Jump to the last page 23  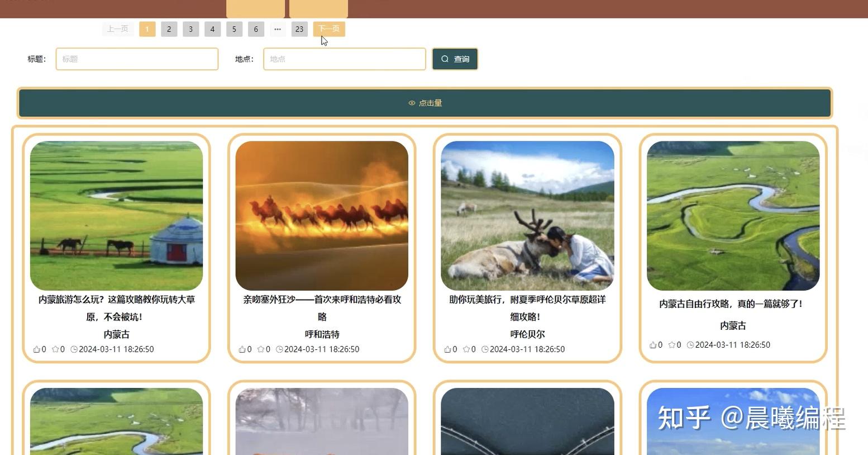299,29
